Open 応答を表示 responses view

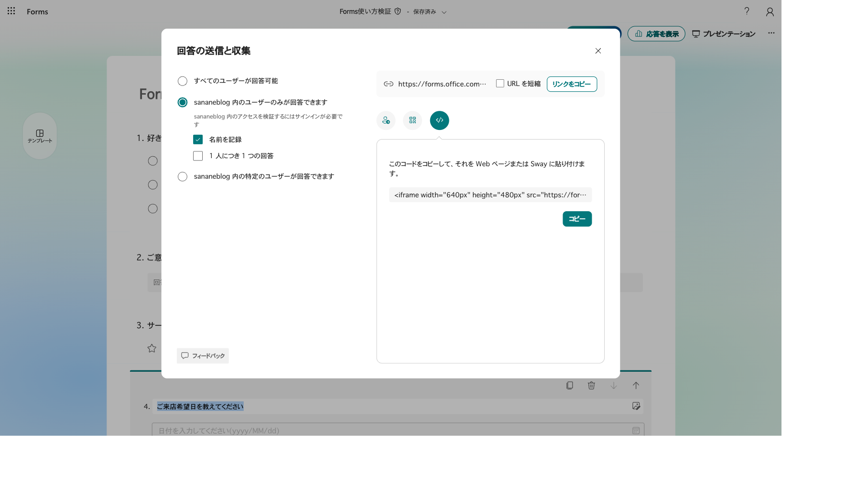click(656, 33)
